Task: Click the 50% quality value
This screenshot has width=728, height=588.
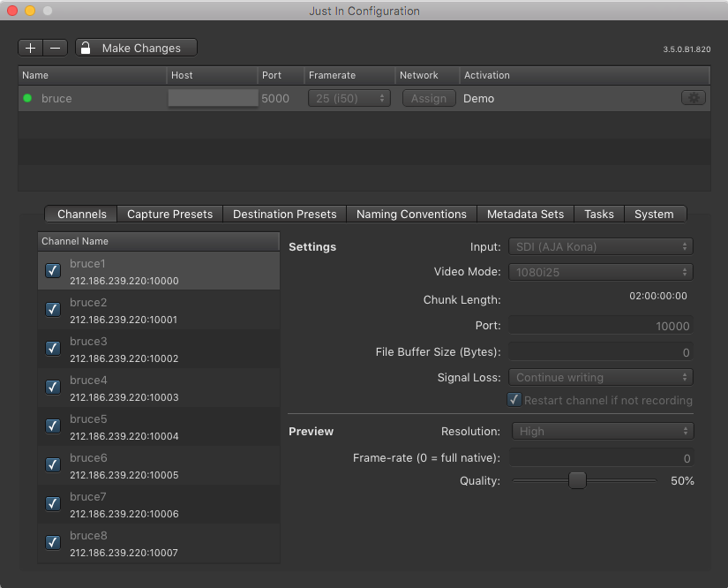Action: (682, 480)
